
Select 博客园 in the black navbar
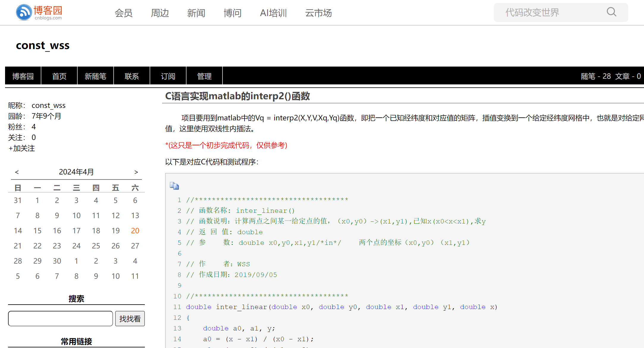point(23,76)
